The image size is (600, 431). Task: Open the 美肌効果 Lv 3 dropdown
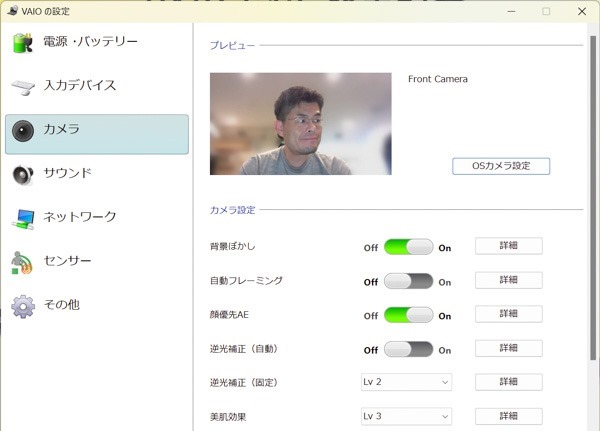click(406, 416)
